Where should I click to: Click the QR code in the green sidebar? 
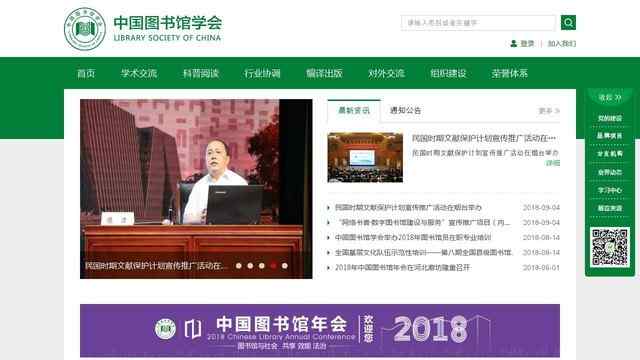tap(610, 247)
